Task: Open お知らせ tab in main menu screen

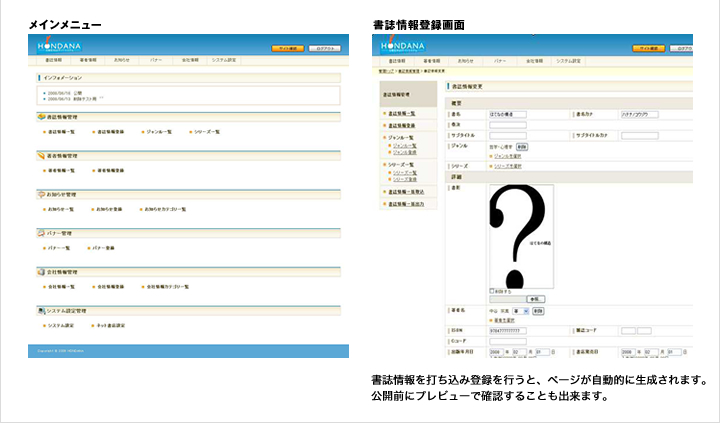Action: click(122, 60)
